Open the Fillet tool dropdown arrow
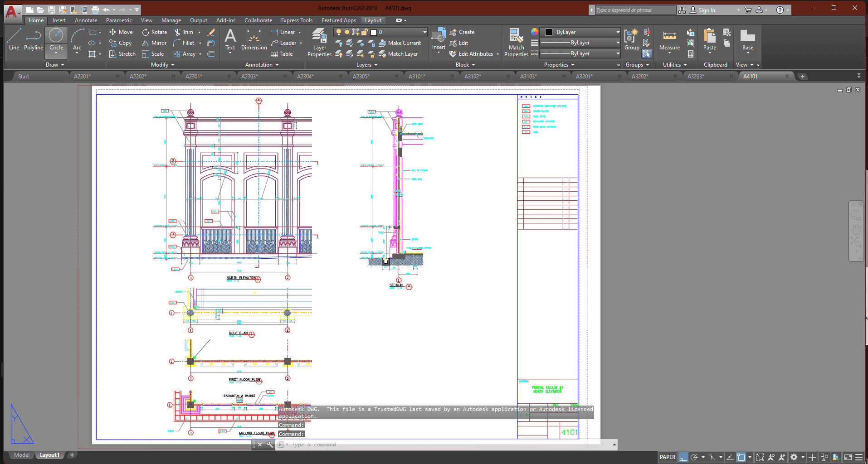This screenshot has height=464, width=868. click(x=200, y=43)
